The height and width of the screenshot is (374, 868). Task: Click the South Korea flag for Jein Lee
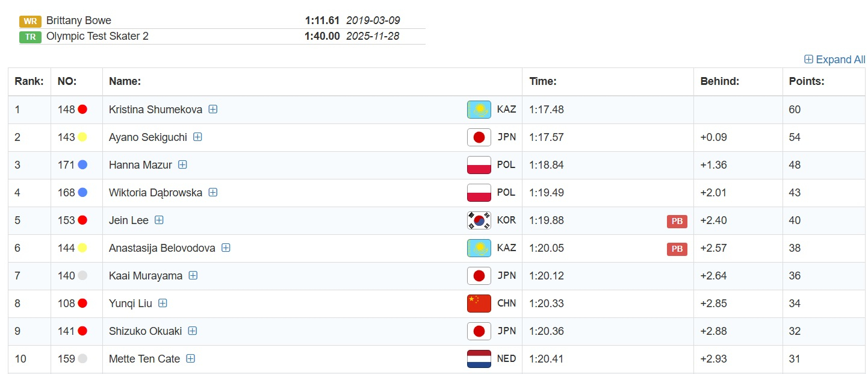[479, 220]
